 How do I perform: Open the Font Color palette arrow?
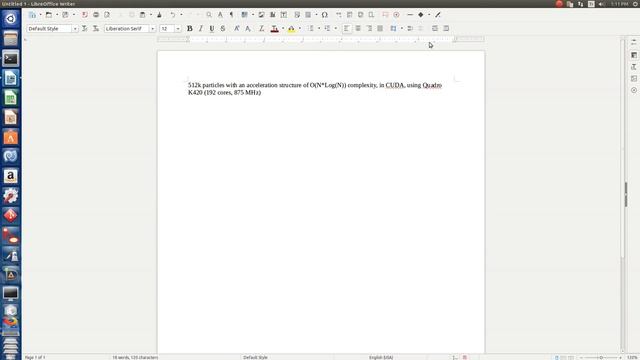point(283,29)
